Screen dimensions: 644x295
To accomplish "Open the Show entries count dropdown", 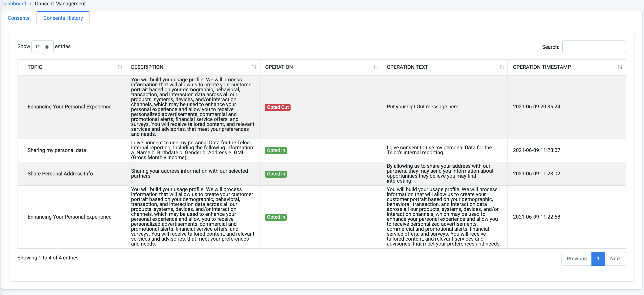I will (x=42, y=47).
